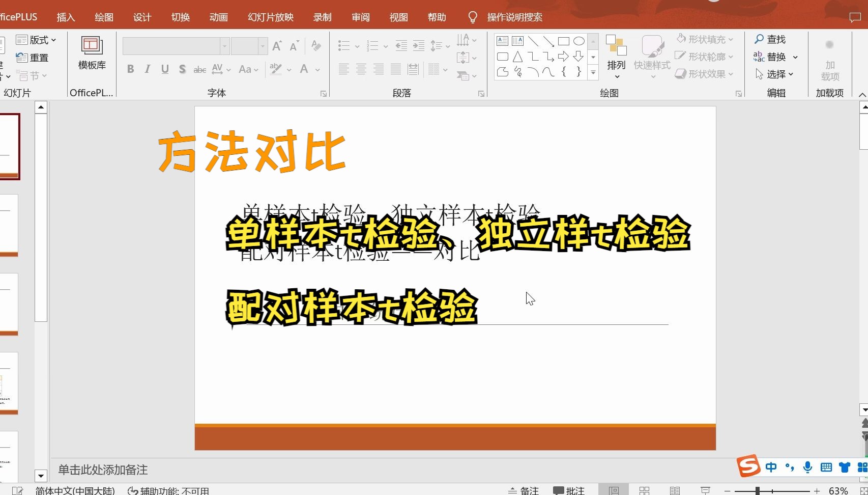Viewport: 868px width, 495px height.
Task: Open the 幻灯片放映 Slide Show tab
Action: point(271,17)
